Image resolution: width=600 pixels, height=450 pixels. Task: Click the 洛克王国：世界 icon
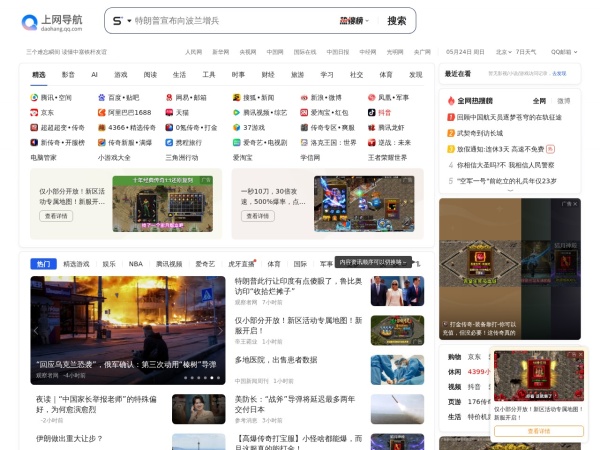304,142
